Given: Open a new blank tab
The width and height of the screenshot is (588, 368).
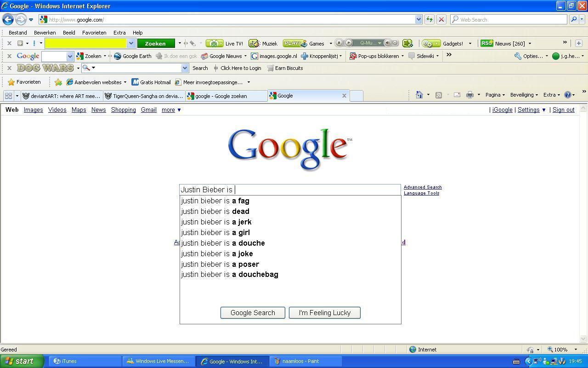Looking at the screenshot, I should pos(356,96).
